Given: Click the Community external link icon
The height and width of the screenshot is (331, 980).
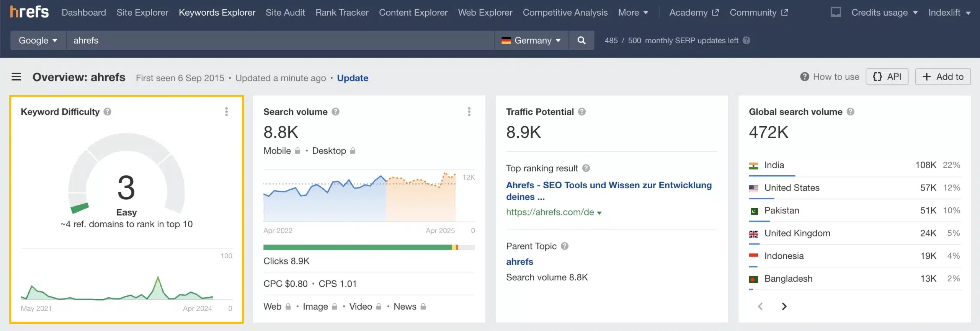Looking at the screenshot, I should 784,12.
